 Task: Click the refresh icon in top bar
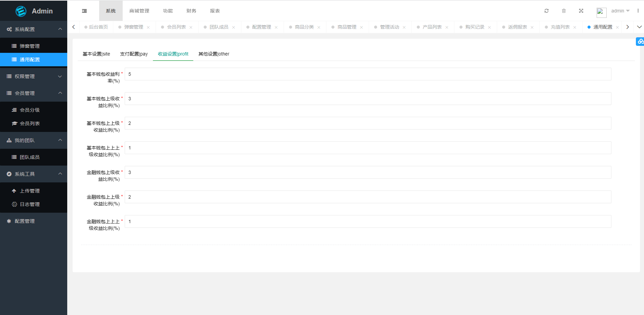pos(547,11)
